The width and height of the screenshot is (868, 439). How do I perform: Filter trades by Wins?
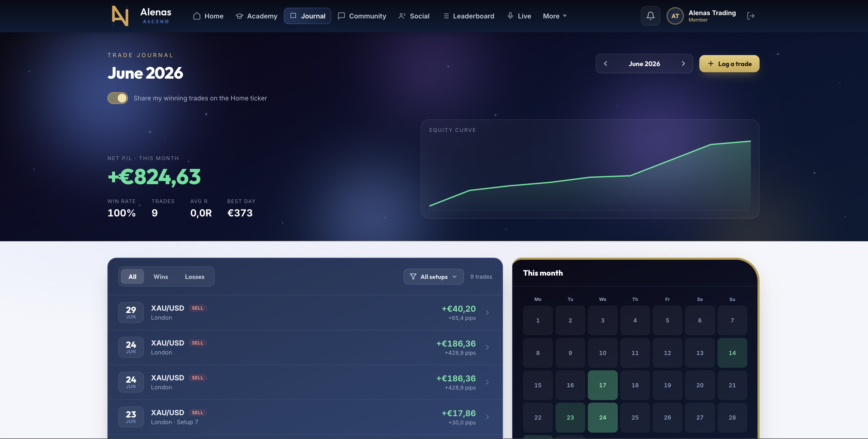[160, 276]
